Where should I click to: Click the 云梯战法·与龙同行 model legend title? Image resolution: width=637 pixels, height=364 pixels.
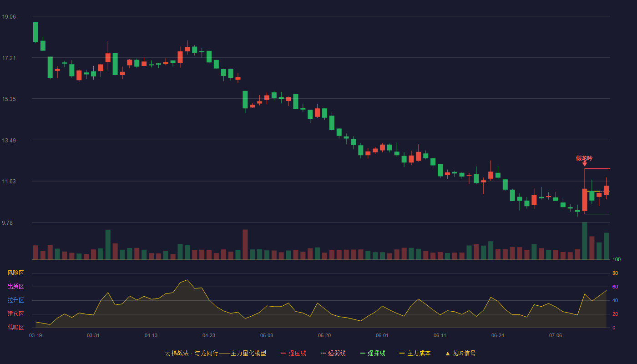click(x=215, y=353)
